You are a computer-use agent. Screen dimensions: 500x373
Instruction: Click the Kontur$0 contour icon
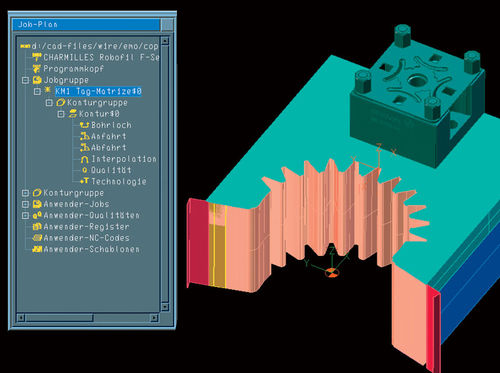click(73, 114)
